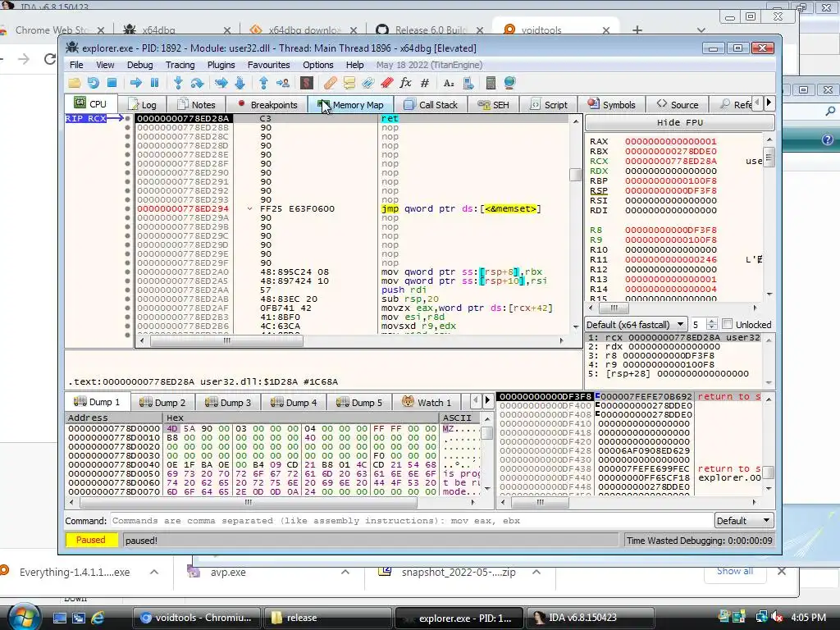Click the Command input field
This screenshot has width=840, height=630.
(411, 521)
